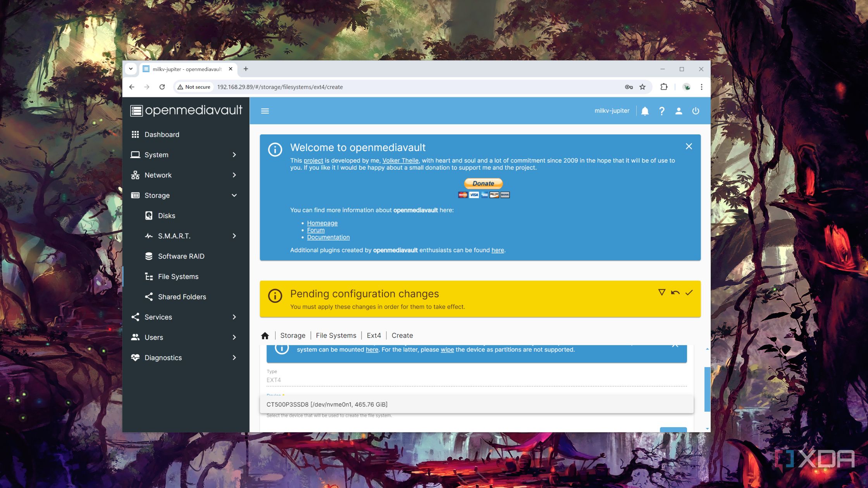Select CT500P3SSD8 nvme0n1 device option

click(477, 404)
